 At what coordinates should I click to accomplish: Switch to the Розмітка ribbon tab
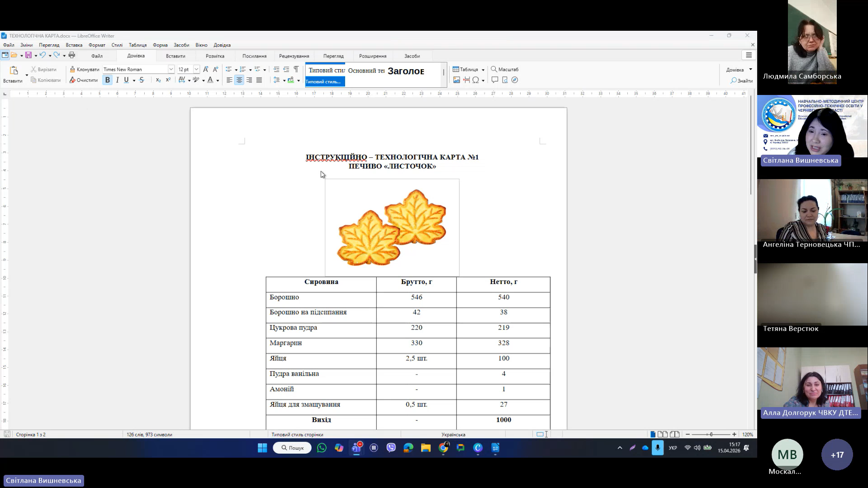click(x=215, y=56)
